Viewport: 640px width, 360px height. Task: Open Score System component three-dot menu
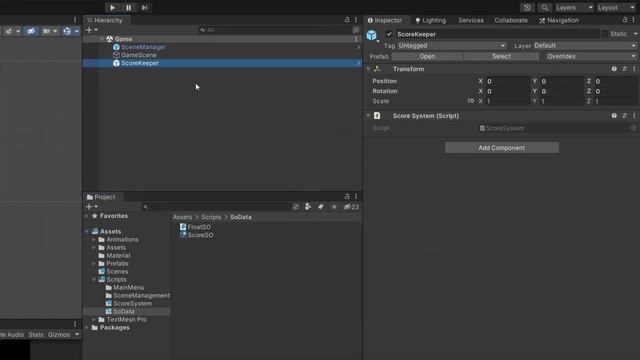(634, 116)
